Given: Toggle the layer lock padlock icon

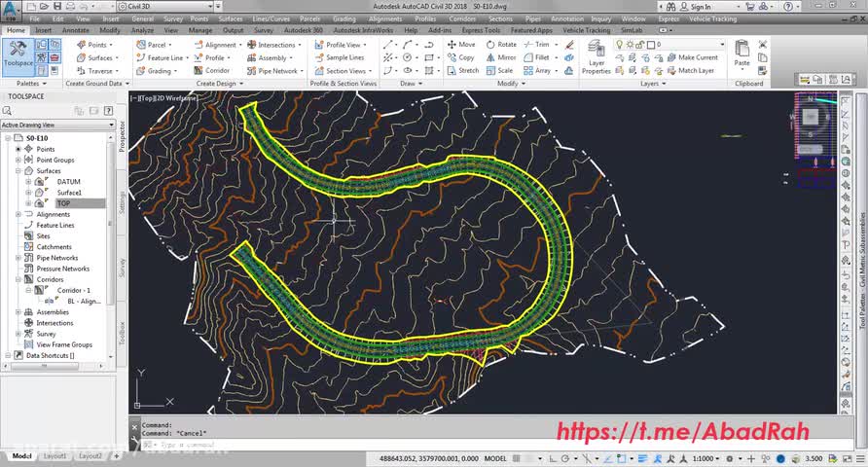Looking at the screenshot, I should (x=638, y=45).
